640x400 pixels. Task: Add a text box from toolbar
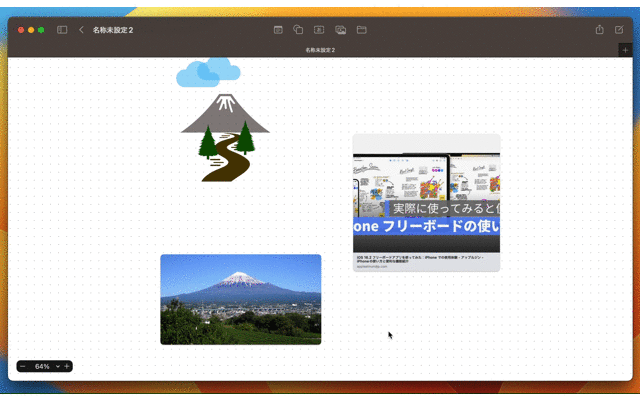tap(319, 30)
